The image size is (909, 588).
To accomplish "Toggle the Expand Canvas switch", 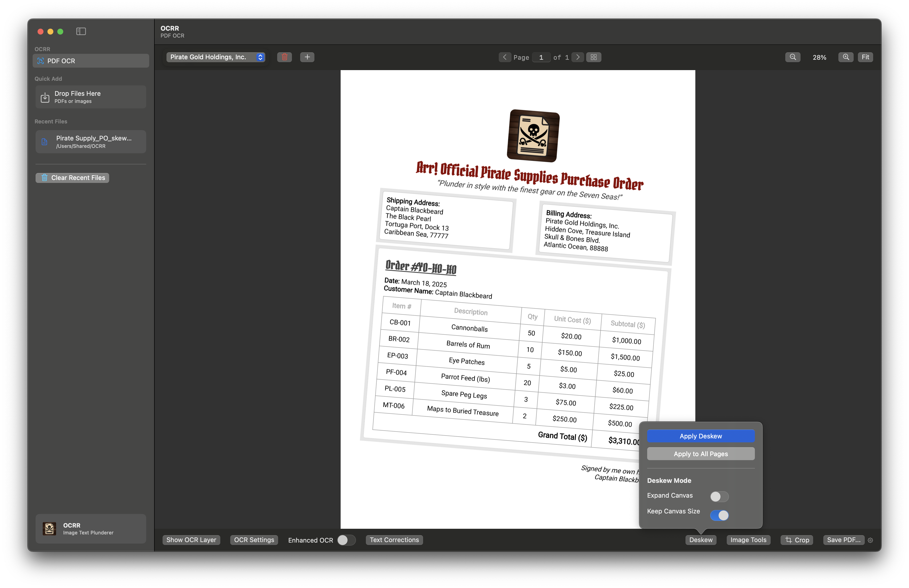I will click(x=719, y=496).
